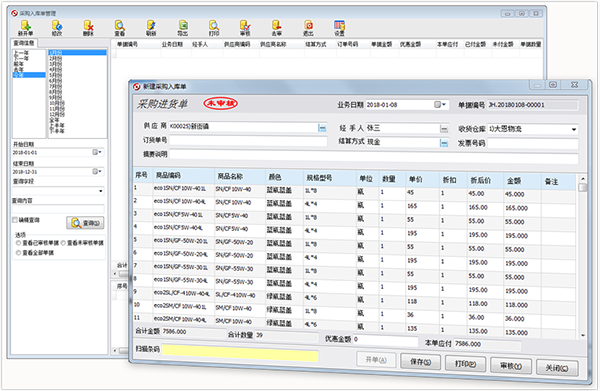
Task: Click the 修改 edit toolbar icon
Action: 57,28
